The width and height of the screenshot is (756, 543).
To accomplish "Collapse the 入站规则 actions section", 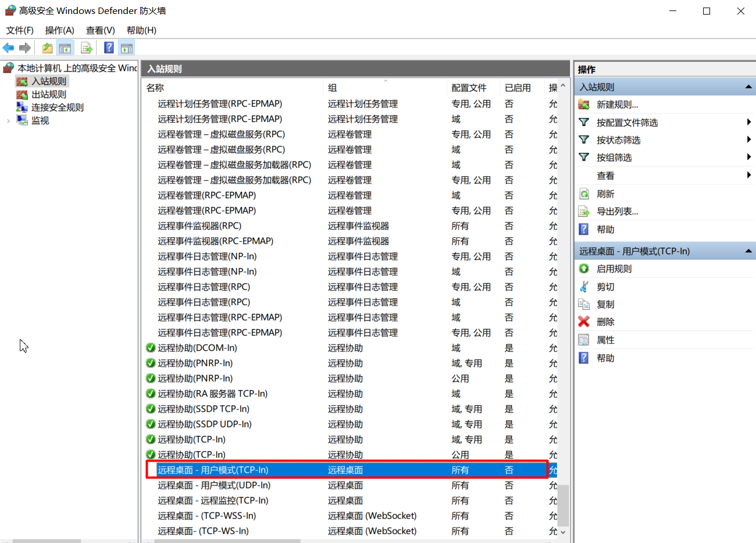I will pos(749,87).
